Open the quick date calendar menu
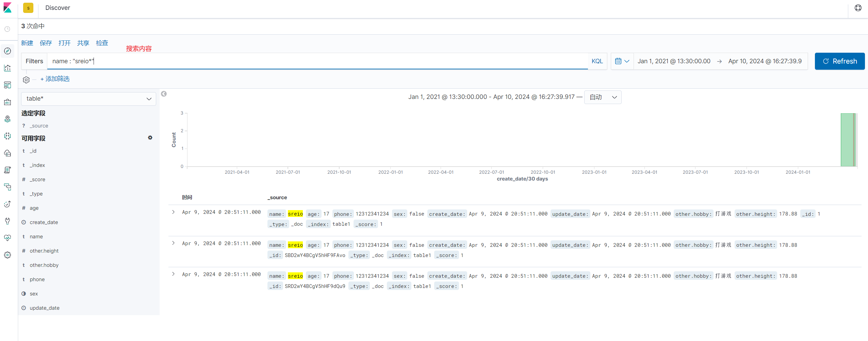The height and width of the screenshot is (341, 868). coord(622,61)
